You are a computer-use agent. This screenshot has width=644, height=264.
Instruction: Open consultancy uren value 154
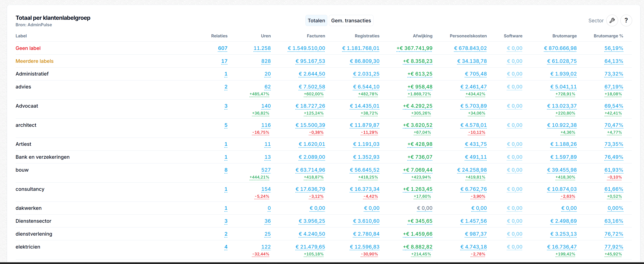[x=266, y=189]
